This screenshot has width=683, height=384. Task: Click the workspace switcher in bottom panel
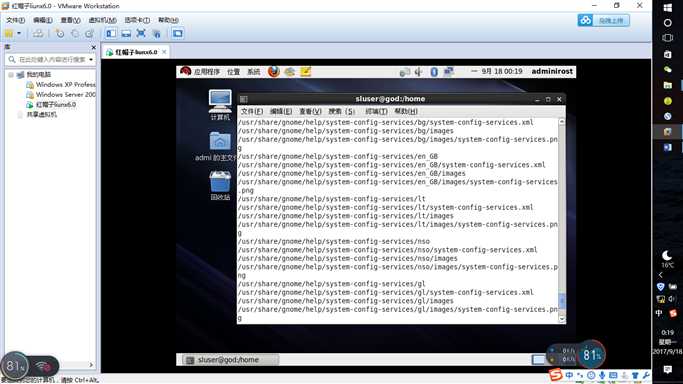coord(538,360)
